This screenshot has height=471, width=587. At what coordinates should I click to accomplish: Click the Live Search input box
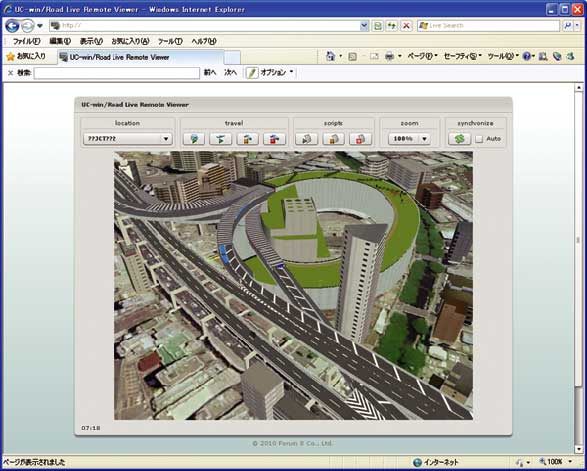click(489, 25)
